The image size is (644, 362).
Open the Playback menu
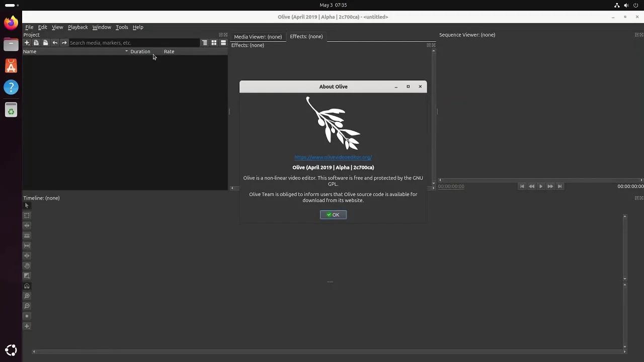tap(77, 27)
